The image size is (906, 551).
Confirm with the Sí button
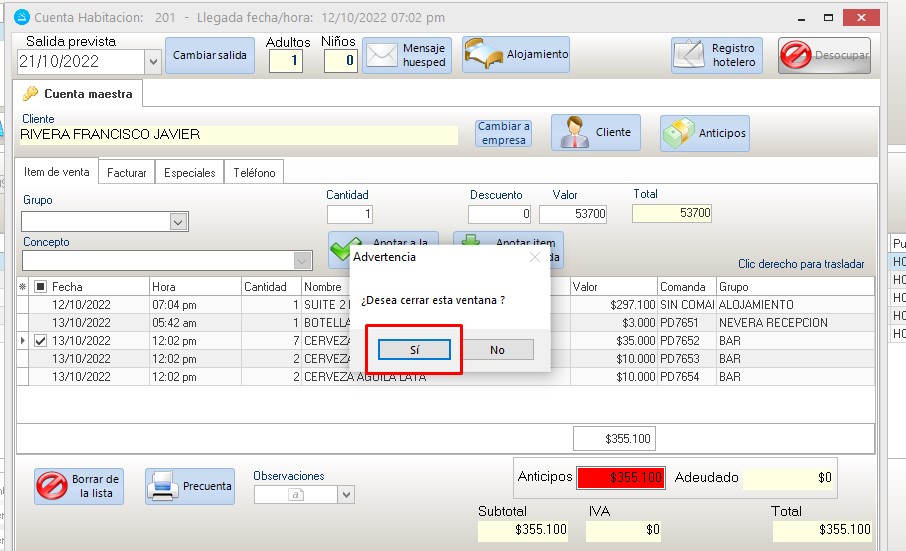click(414, 350)
